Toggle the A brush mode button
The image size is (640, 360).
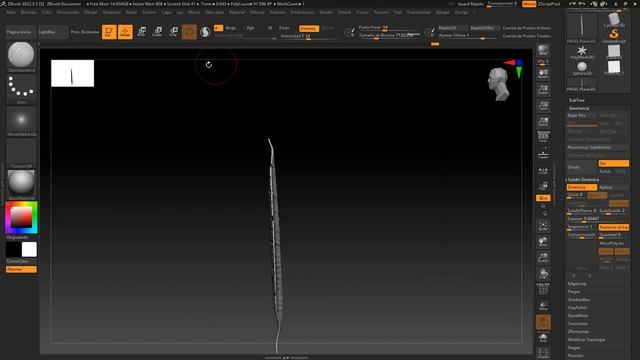point(218,28)
